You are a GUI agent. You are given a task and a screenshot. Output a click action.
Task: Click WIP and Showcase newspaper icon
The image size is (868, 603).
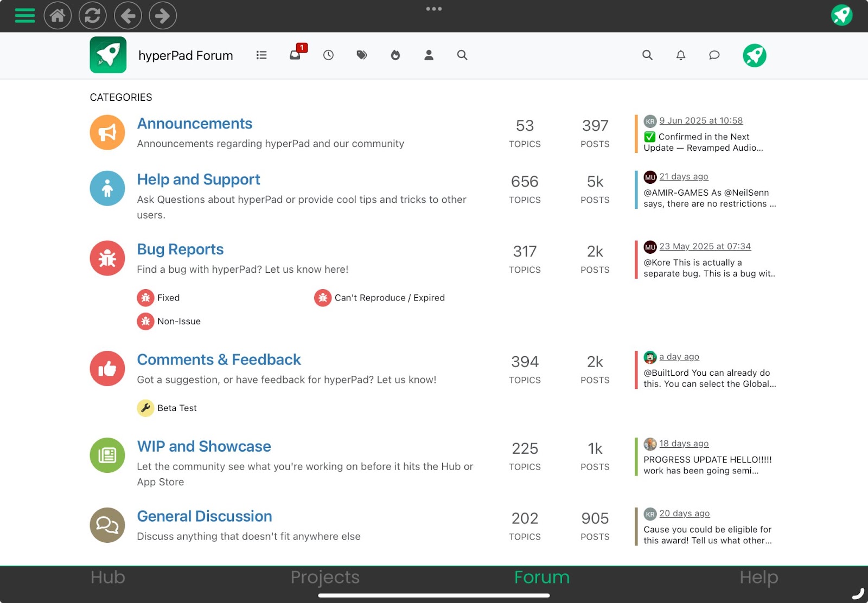pos(107,456)
